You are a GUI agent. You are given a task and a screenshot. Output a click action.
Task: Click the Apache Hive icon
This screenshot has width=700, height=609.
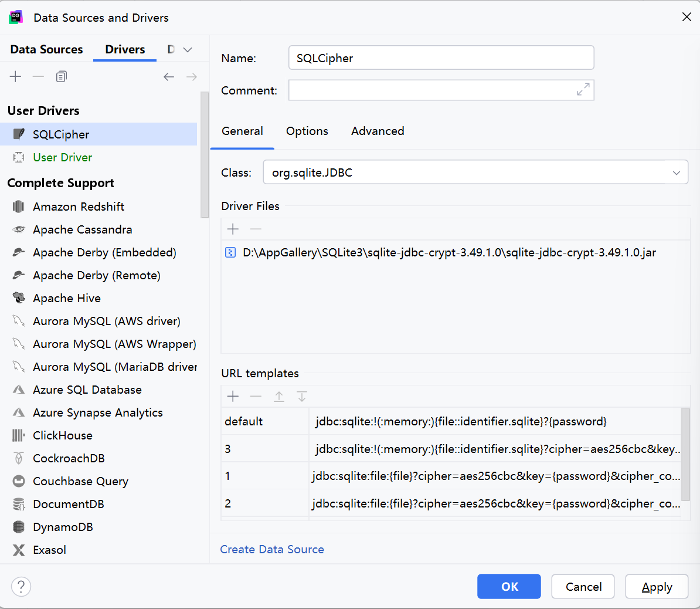tap(19, 298)
